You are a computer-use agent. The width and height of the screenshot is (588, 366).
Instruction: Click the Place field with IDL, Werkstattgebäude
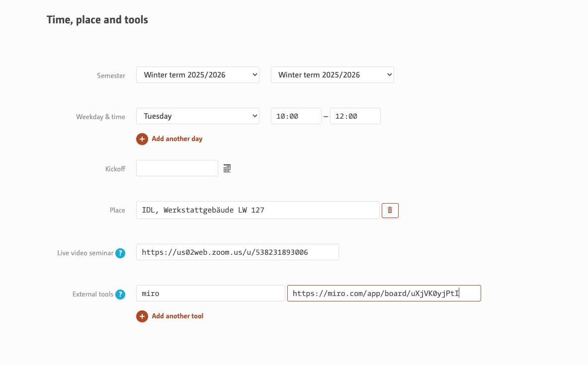point(257,210)
